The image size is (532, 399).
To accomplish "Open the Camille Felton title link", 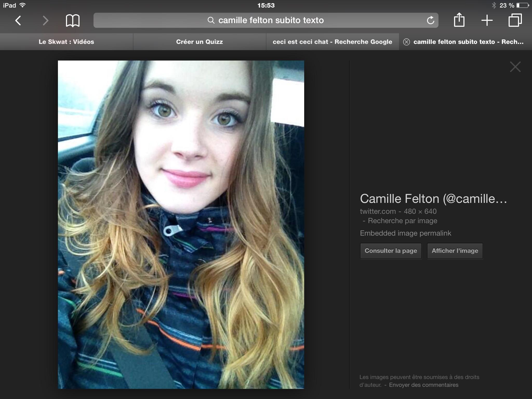I will click(433, 199).
